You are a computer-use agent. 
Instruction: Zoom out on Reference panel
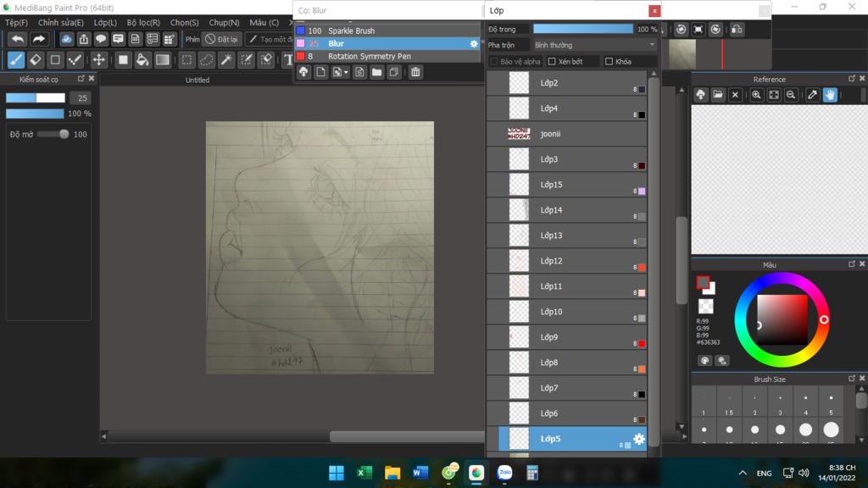[x=791, y=95]
